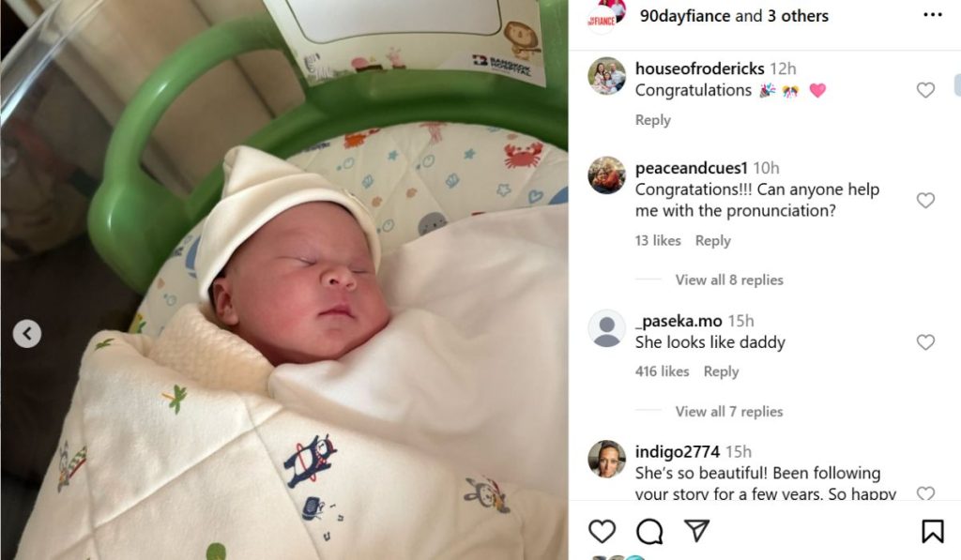The width and height of the screenshot is (961, 560).
Task: Like _paseka.mo's 'She looks like daddy' comment
Action: [925, 341]
